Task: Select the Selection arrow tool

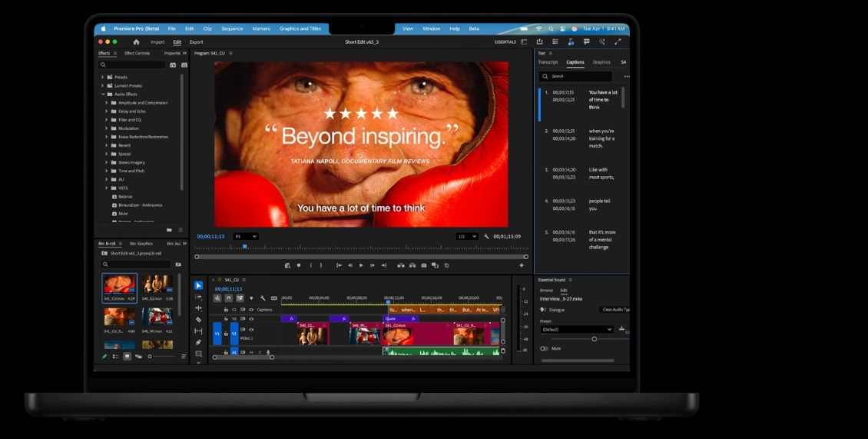Action: click(198, 285)
